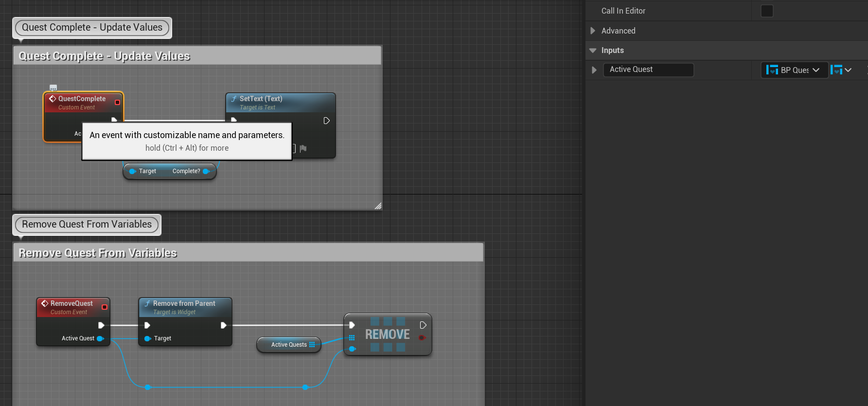Click the resize handle of Quest Complete comment

(x=378, y=206)
